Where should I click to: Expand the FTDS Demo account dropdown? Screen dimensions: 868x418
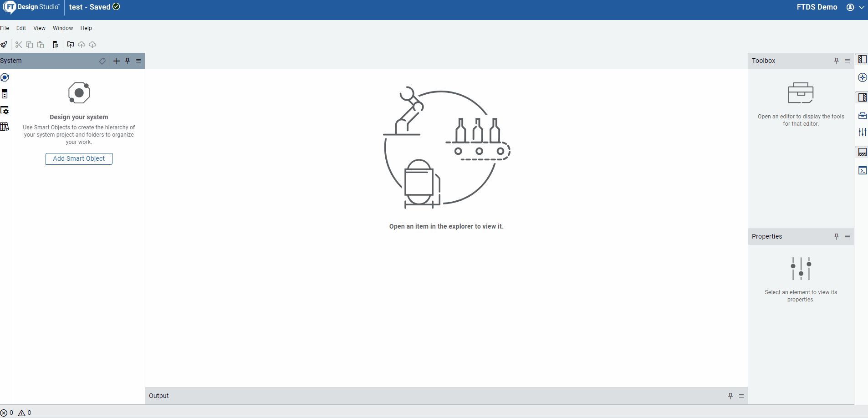[x=861, y=7]
